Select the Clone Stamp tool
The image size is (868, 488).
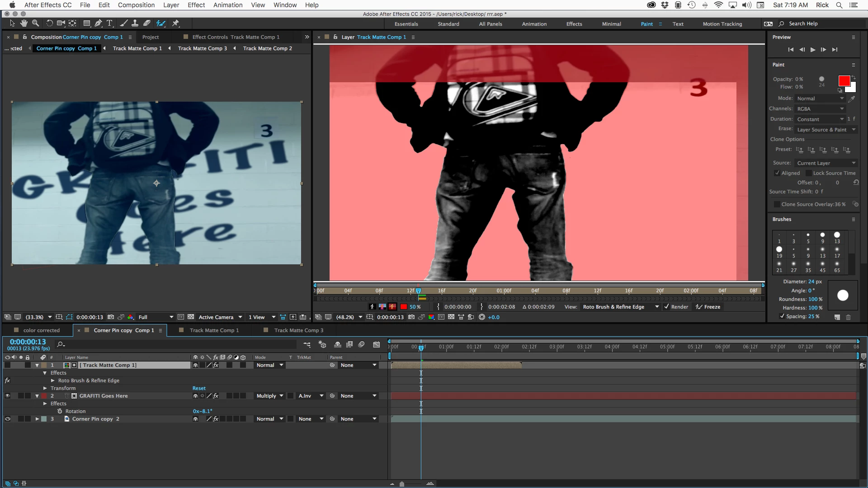point(135,23)
